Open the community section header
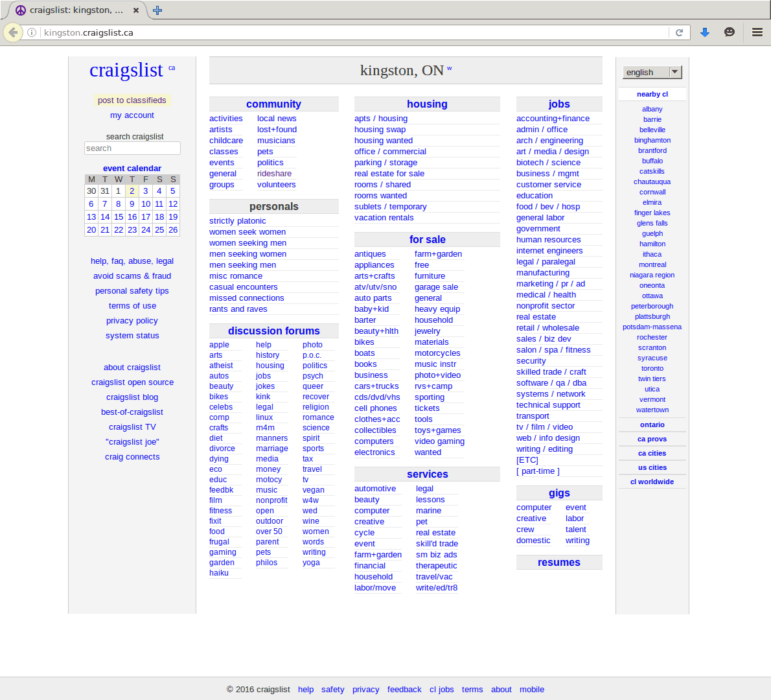Image resolution: width=771 pixels, height=700 pixels. 273,104
